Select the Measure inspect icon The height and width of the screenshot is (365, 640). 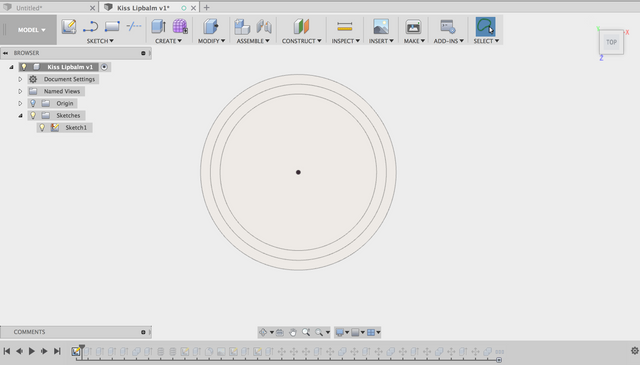click(345, 27)
